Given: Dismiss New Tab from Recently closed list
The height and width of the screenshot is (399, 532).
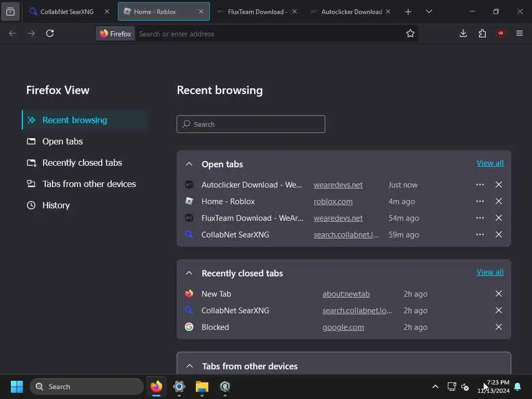Looking at the screenshot, I should point(498,294).
